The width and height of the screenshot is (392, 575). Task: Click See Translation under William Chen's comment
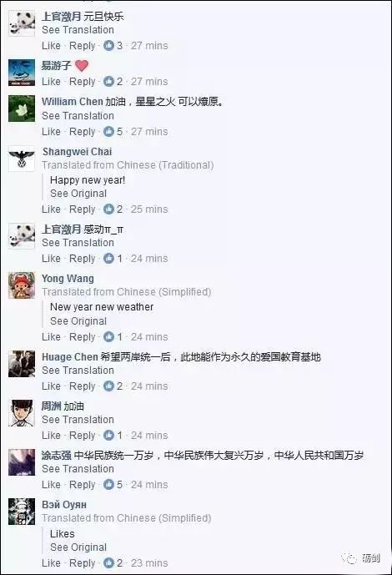click(x=78, y=116)
